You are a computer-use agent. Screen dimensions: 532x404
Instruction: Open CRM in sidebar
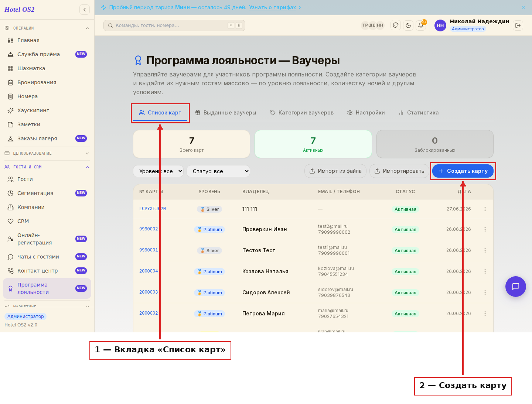[x=47, y=221]
